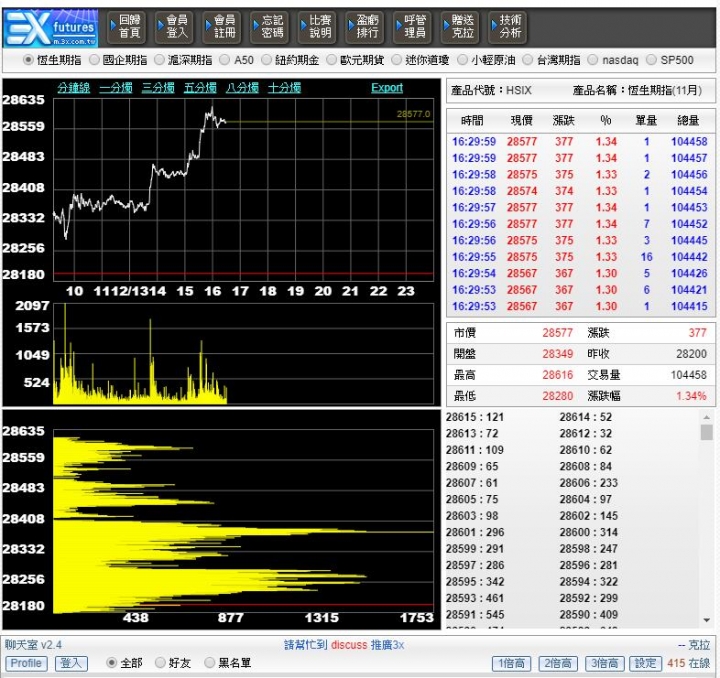Select the 好友 chat filter
720x678 pixels.
coord(160,663)
